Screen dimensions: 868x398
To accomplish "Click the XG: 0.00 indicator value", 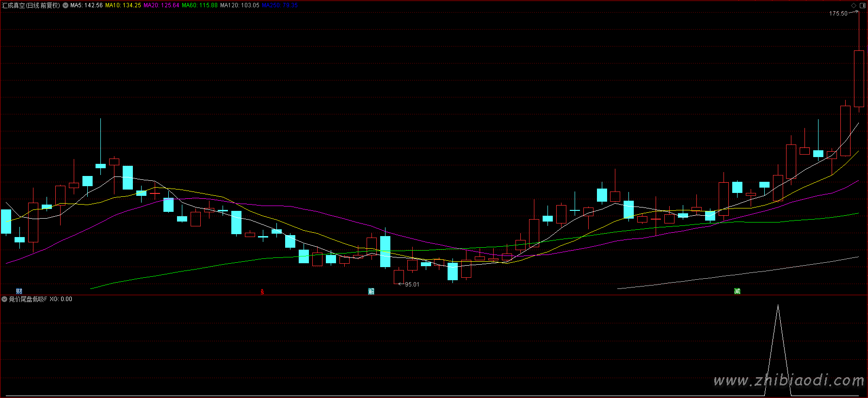I will [61, 299].
